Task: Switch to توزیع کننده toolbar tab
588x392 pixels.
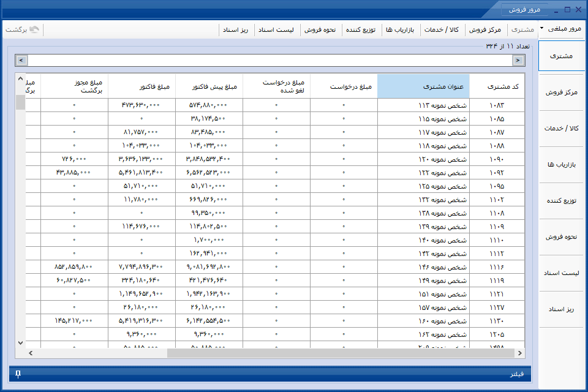Action: click(361, 29)
